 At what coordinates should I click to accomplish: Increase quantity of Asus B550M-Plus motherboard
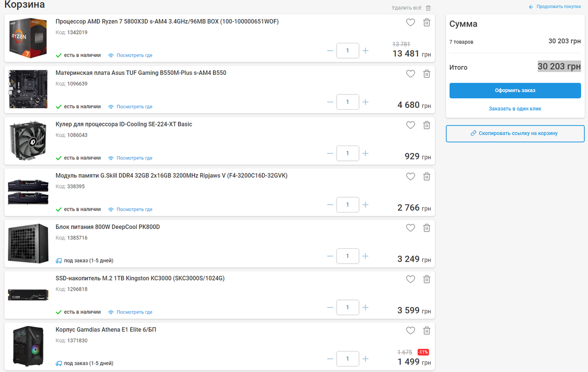(x=365, y=102)
